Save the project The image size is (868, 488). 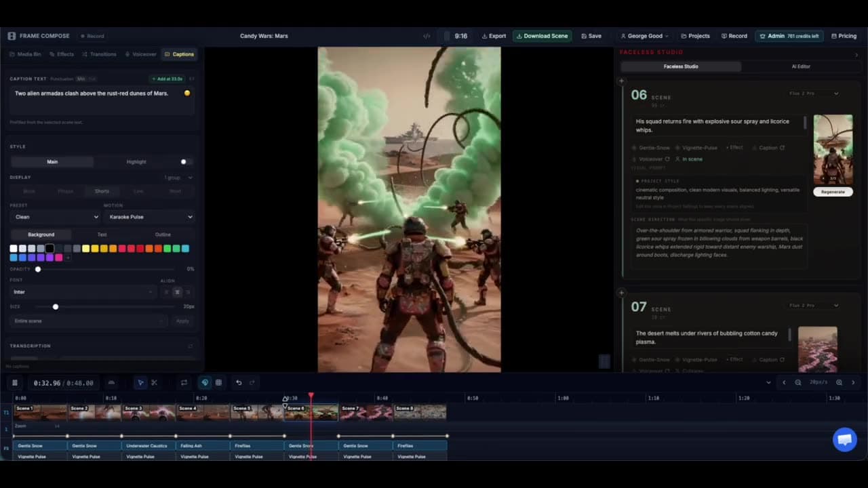click(x=591, y=36)
